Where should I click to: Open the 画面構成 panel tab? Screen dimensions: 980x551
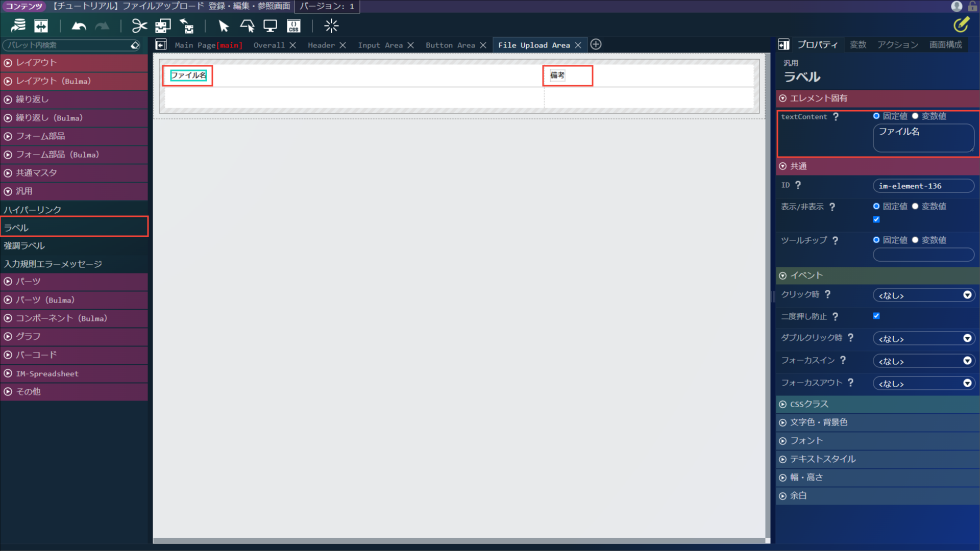[x=945, y=44]
